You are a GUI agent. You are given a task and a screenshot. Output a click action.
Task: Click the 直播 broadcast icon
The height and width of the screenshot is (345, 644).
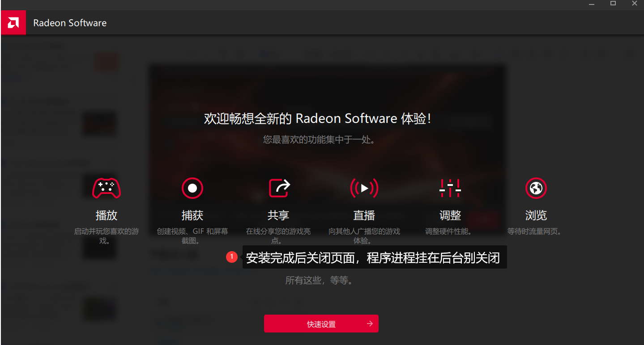[x=364, y=188]
